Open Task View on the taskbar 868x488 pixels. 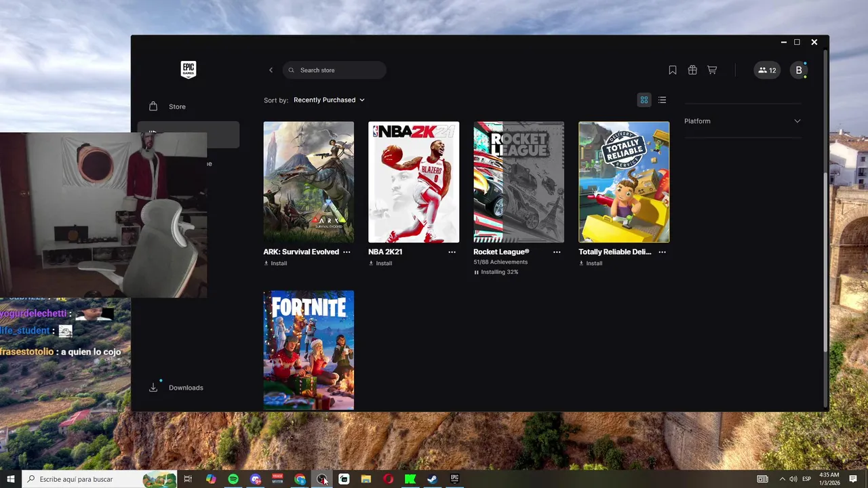(189, 479)
